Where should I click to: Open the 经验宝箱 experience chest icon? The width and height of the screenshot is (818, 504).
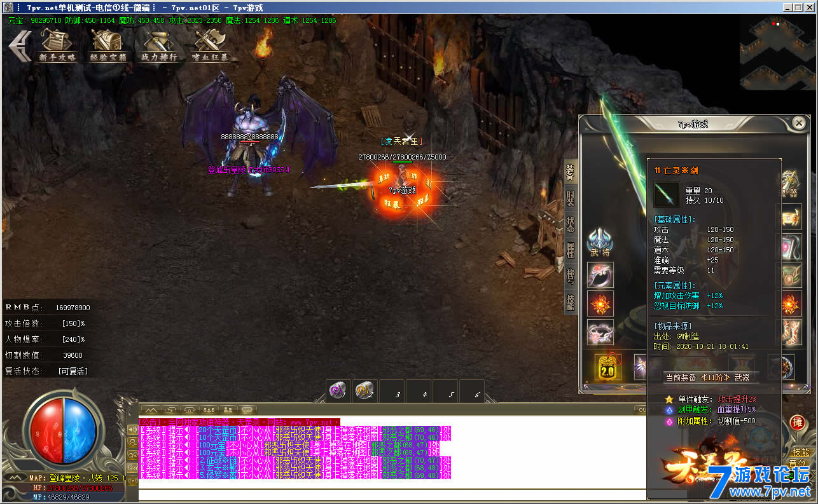[x=107, y=46]
